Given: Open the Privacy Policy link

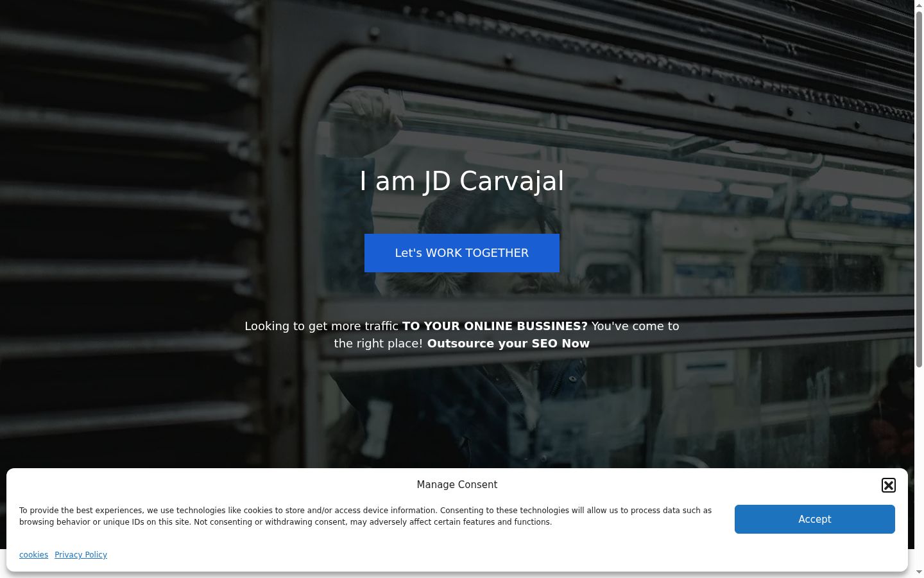Looking at the screenshot, I should pyautogui.click(x=81, y=555).
